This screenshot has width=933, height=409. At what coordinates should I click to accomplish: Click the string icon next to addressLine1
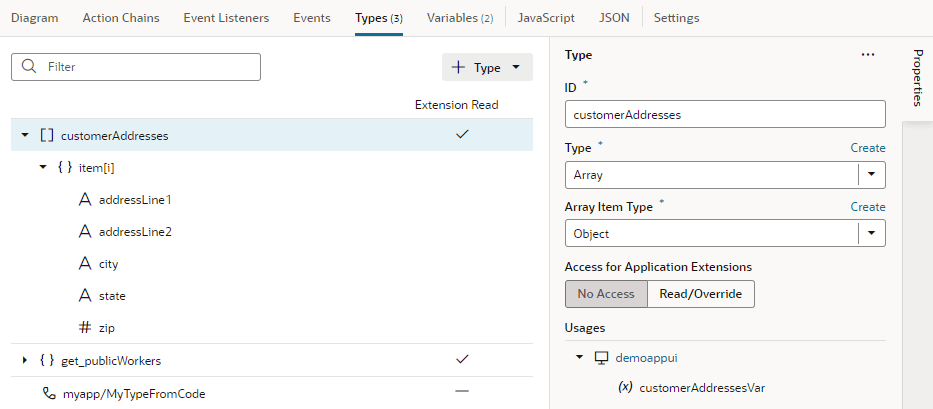pos(85,200)
